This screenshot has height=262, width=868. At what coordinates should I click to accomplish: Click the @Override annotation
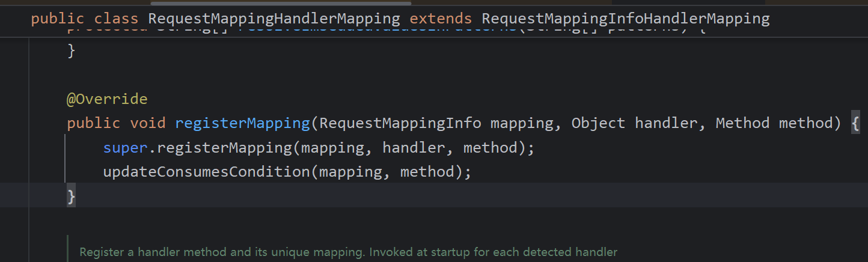(107, 99)
